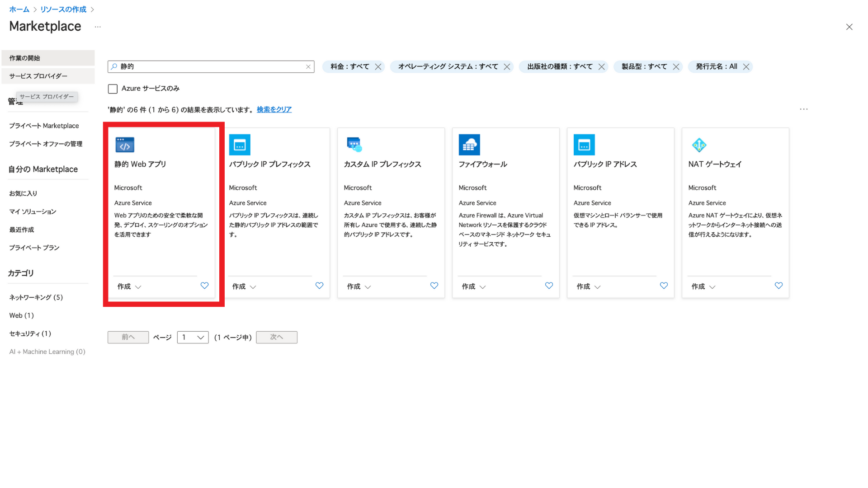This screenshot has height=488, width=868.
Task: Expand 作成 dropdown on 静的 Web アプリ card
Action: (129, 286)
